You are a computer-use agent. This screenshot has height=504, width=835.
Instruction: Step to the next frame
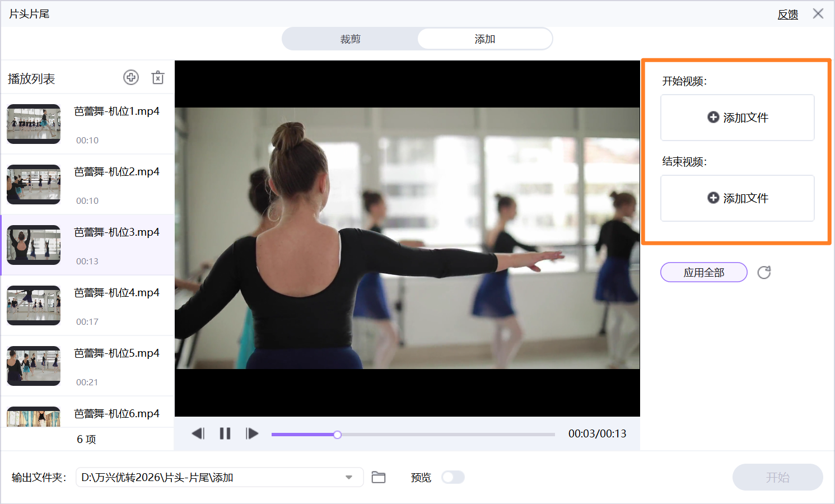pyautogui.click(x=252, y=433)
